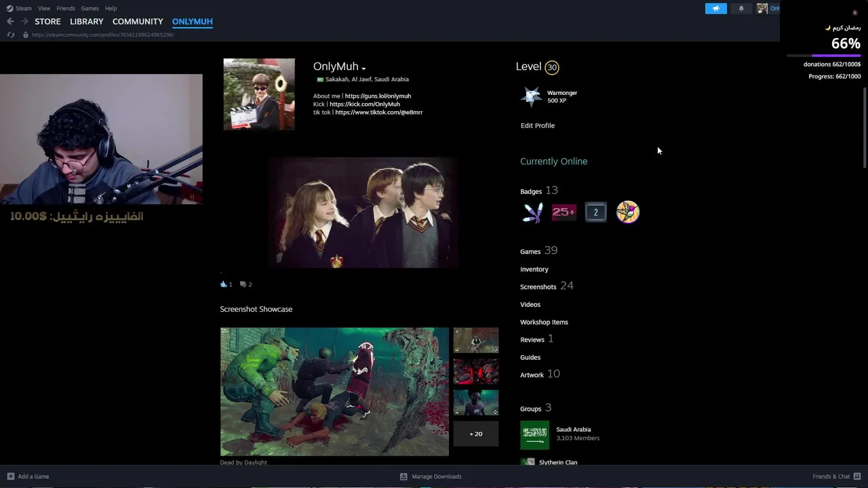The width and height of the screenshot is (868, 488).
Task: Click the Warmonger badge icon
Action: (x=531, y=96)
